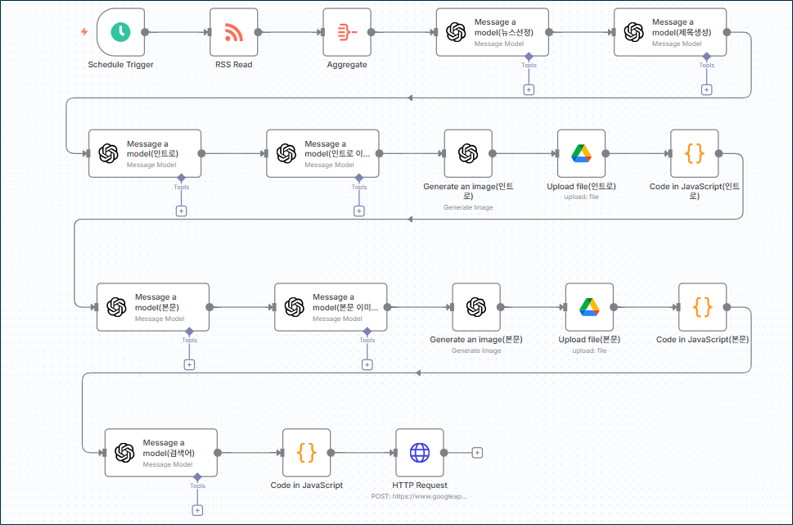793x525 pixels.
Task: Select Code in JavaScript(인트로) node
Action: [694, 153]
